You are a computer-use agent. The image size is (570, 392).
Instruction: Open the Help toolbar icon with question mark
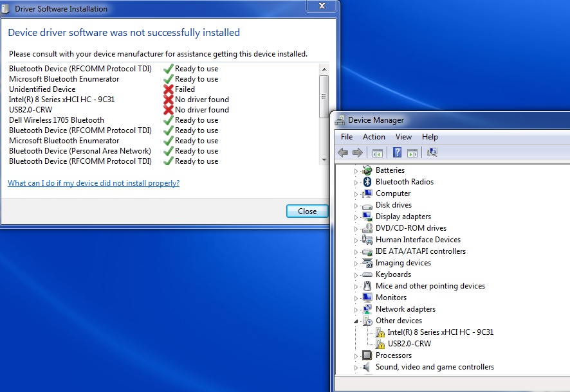pos(398,152)
